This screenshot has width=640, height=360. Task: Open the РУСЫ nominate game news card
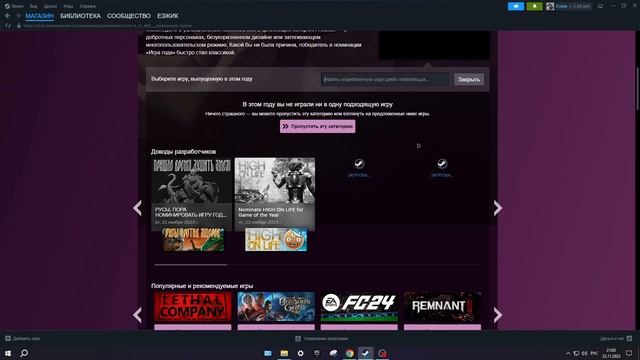pos(191,194)
